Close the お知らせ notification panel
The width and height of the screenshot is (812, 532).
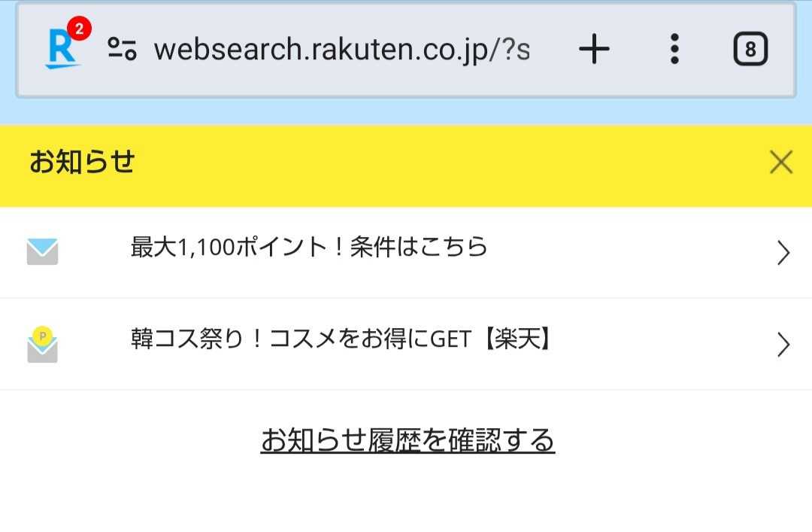point(781,162)
